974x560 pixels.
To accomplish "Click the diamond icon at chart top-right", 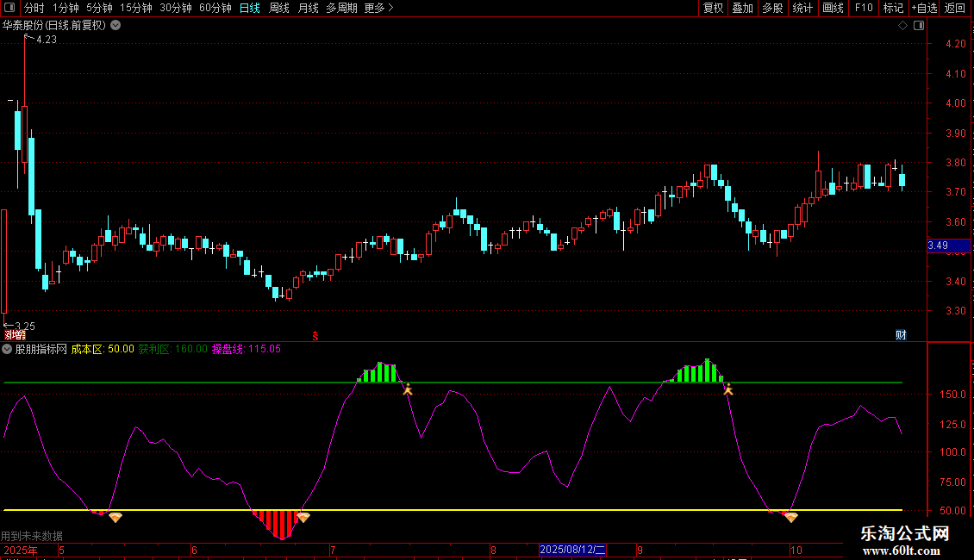I will (x=902, y=26).
